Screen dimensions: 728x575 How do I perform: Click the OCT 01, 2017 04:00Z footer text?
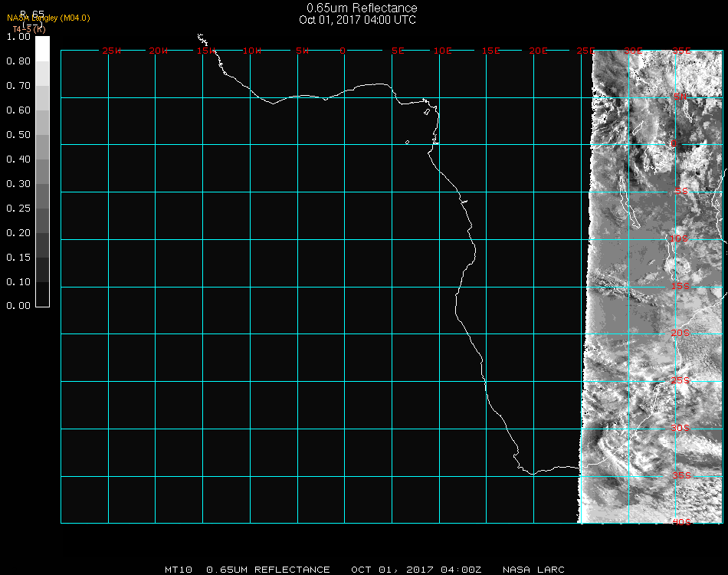pyautogui.click(x=416, y=570)
